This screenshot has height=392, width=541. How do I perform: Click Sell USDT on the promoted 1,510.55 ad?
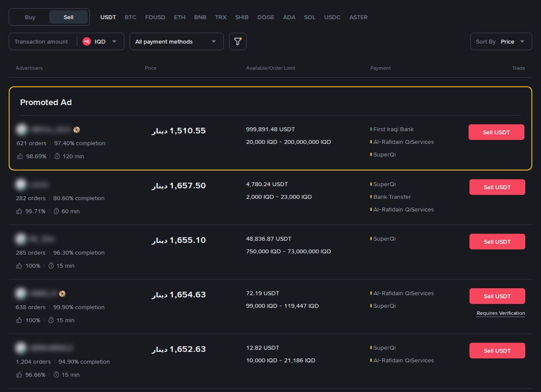pos(496,132)
